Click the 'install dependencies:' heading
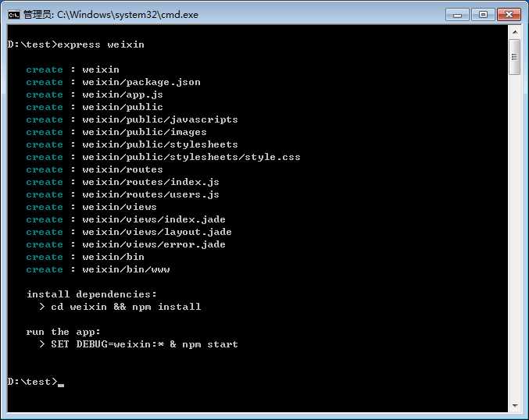Image resolution: width=529 pixels, height=420 pixels. point(91,294)
